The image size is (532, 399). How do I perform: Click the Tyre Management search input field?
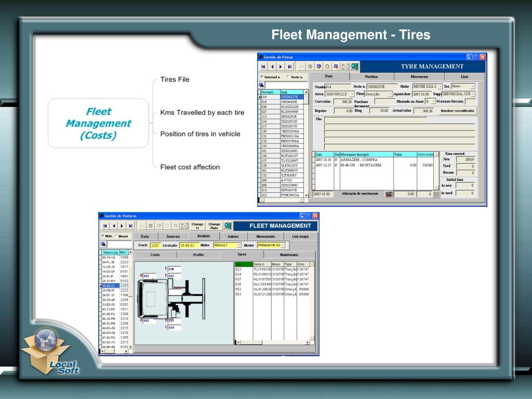tap(286, 85)
